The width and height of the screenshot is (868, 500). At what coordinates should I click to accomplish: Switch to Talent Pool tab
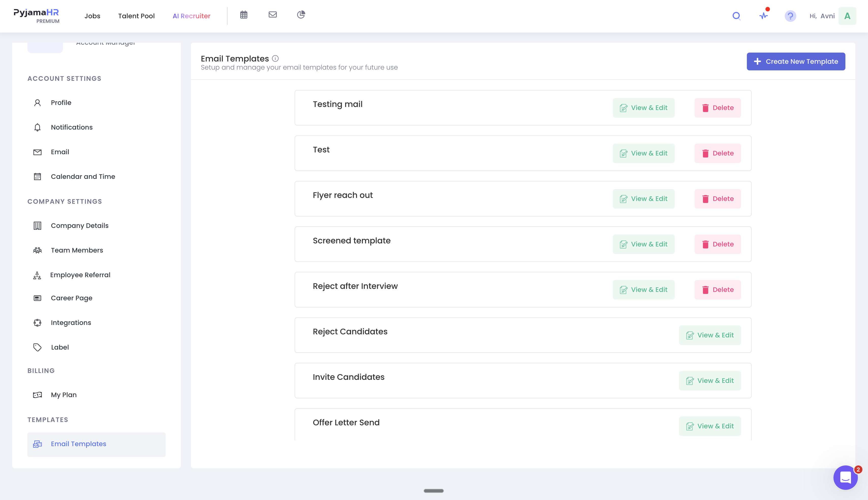coord(136,16)
